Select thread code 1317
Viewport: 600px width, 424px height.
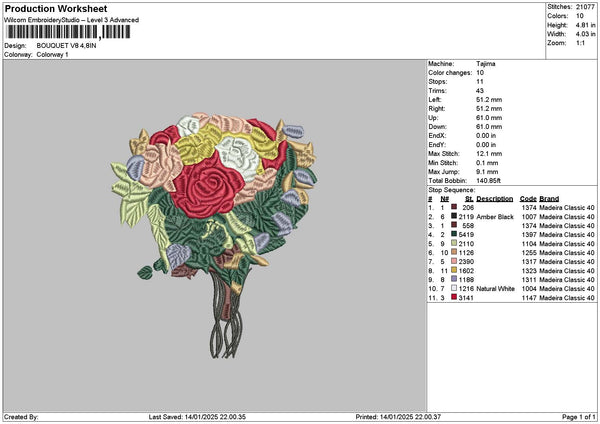pos(529,262)
